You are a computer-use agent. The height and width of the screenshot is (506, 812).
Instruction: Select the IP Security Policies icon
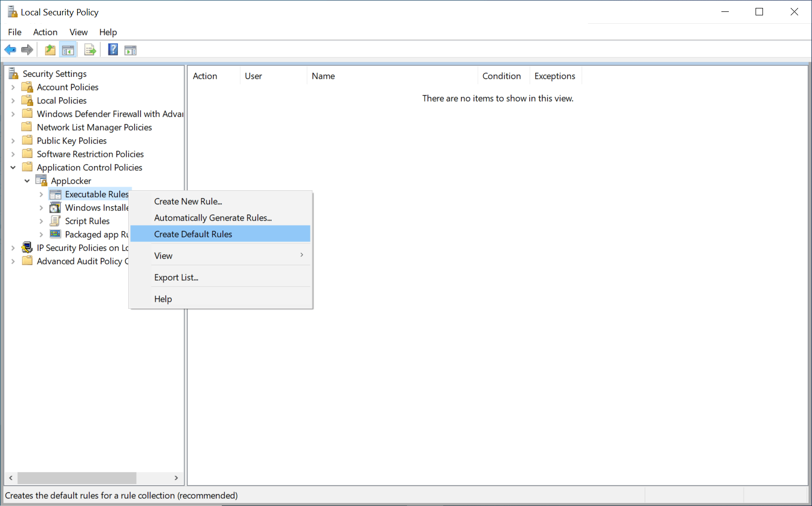click(x=27, y=247)
